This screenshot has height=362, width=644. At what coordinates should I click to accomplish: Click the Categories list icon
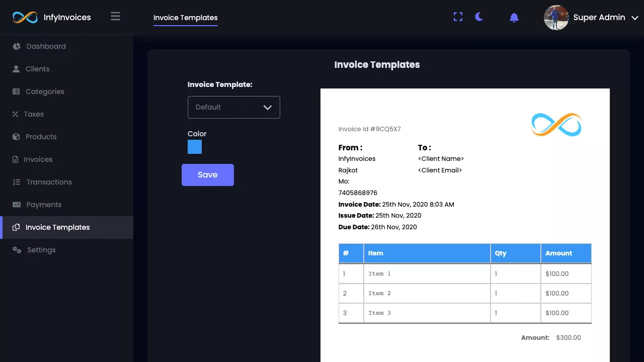(16, 92)
